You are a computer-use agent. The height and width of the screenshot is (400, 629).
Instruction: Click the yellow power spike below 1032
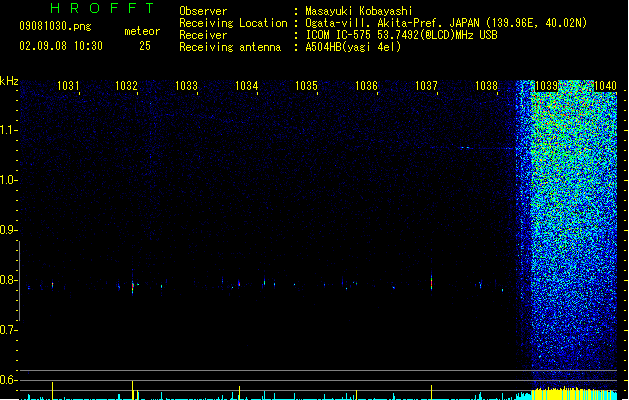(133, 390)
